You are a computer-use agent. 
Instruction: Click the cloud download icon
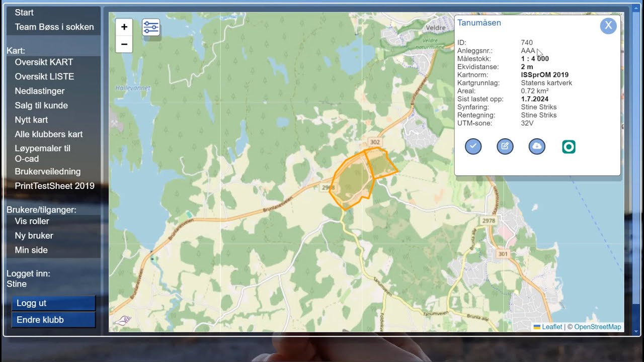click(x=537, y=146)
